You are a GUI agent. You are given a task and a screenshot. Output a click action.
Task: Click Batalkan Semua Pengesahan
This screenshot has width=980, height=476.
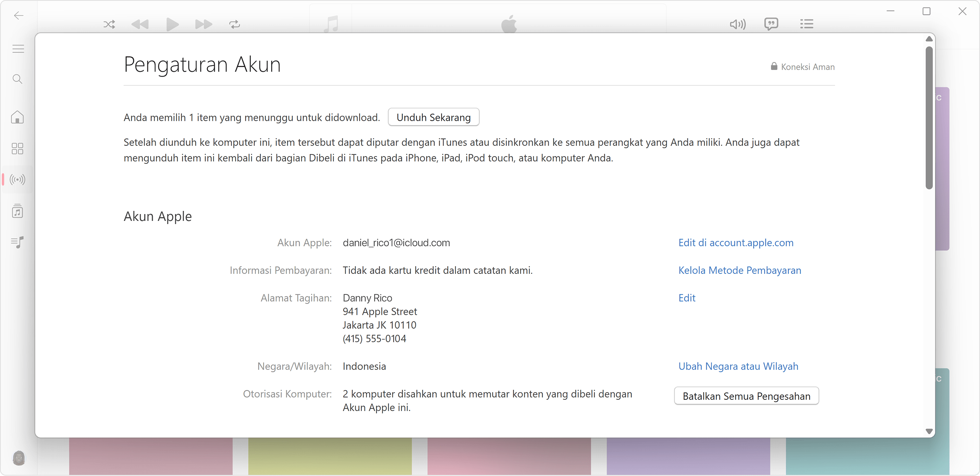click(x=746, y=396)
